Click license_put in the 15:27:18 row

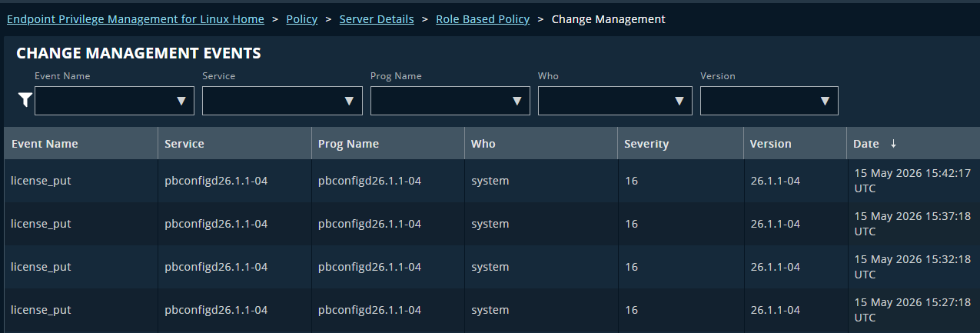point(41,310)
